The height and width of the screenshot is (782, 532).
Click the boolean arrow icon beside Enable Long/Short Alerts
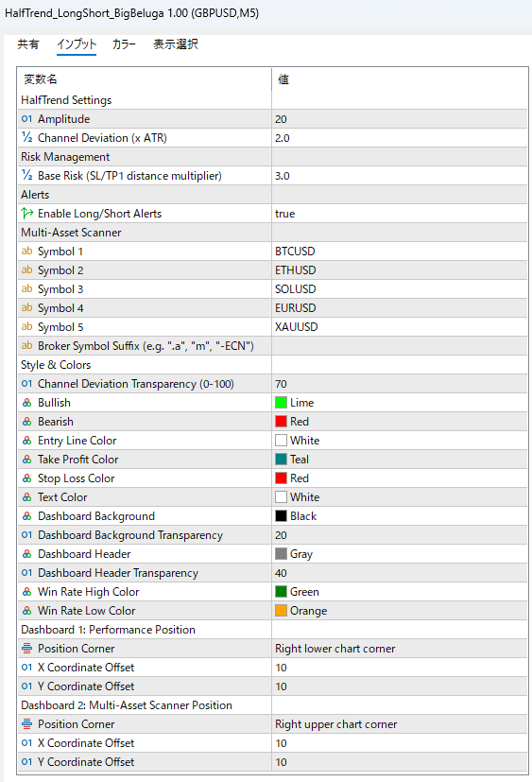coord(26,214)
